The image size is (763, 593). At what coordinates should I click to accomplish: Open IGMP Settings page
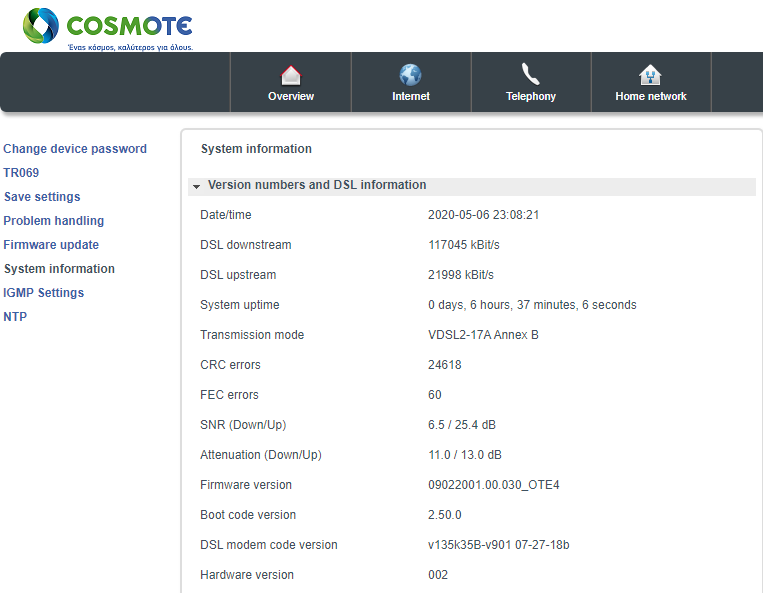coord(44,293)
